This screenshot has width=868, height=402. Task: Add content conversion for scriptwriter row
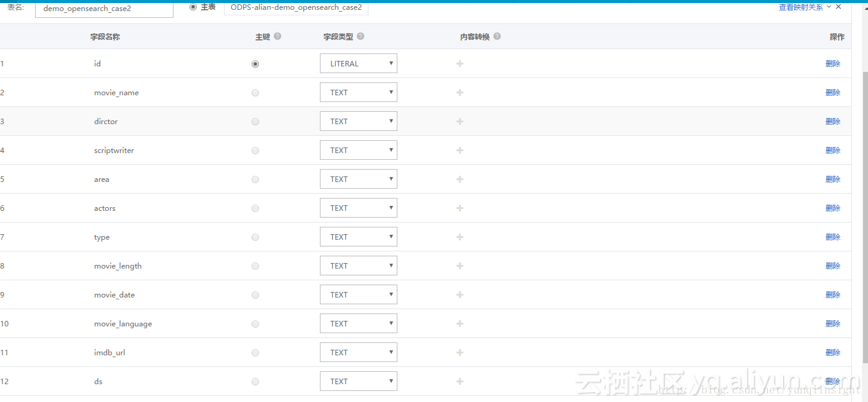(x=460, y=151)
